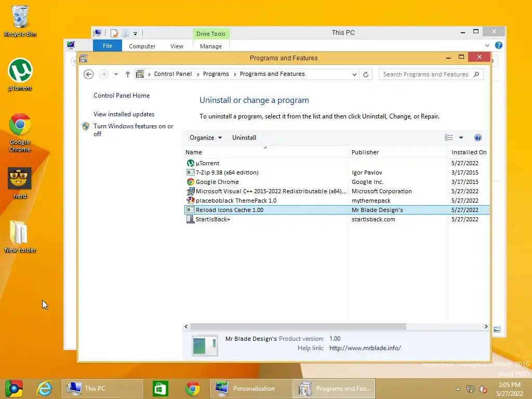Open the Start button on the taskbar
This screenshot has width=532, height=399.
coord(14,389)
